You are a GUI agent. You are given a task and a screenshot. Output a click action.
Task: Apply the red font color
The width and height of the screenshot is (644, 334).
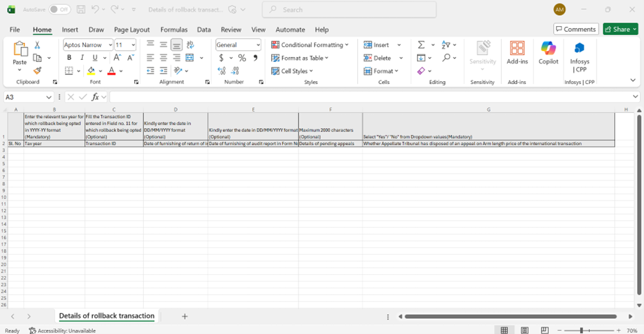coord(111,71)
